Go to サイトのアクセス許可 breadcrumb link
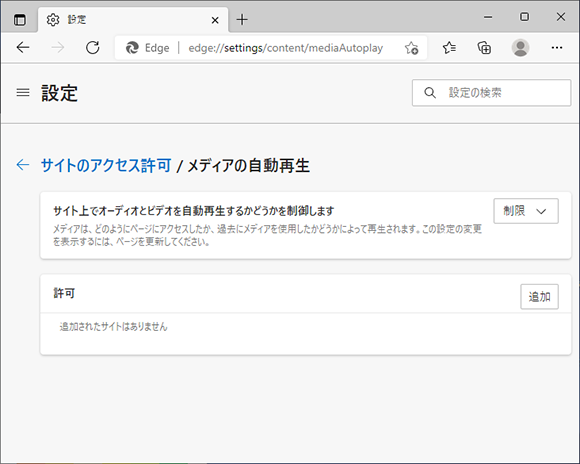This screenshot has height=464, width=580. (106, 165)
